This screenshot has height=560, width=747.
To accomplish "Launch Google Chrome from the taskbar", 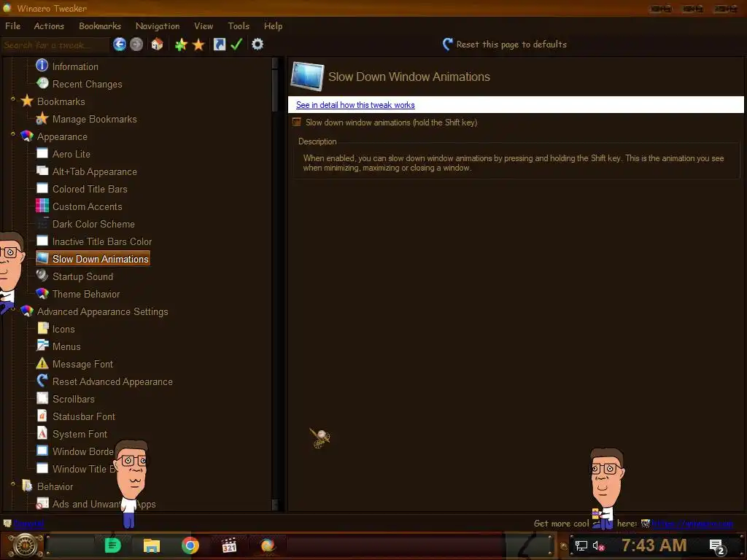I will pos(190,545).
